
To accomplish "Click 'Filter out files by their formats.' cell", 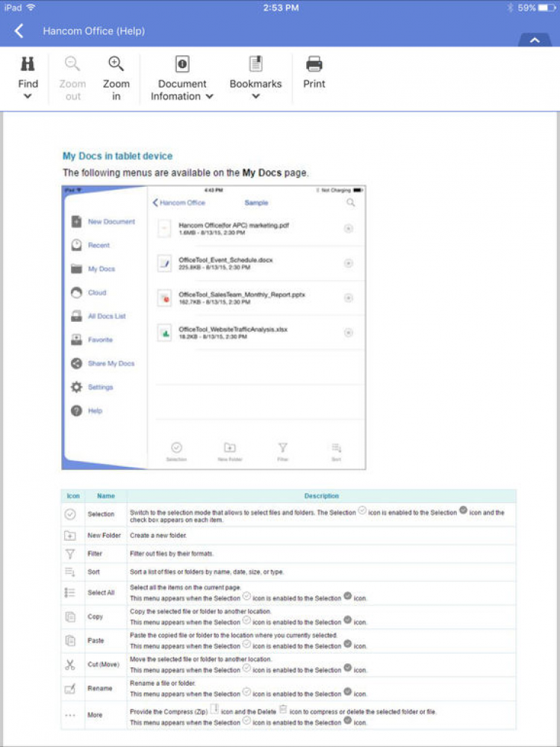I will click(321, 554).
